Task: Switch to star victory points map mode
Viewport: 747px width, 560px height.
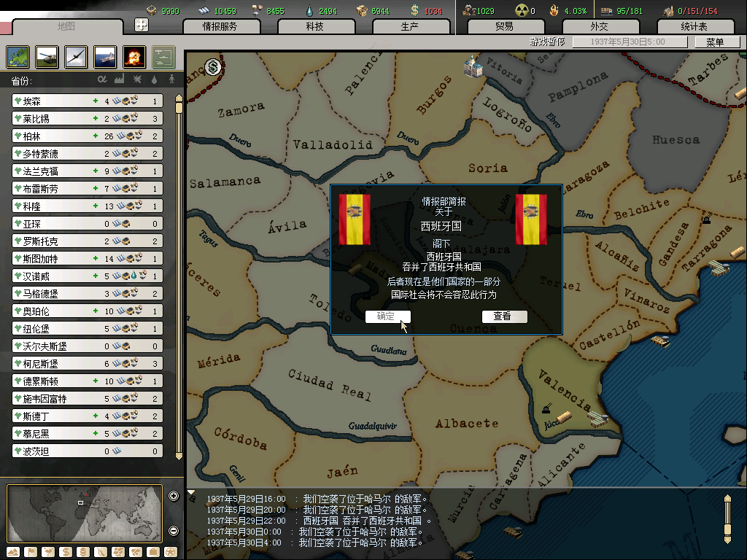Action: pos(171,552)
